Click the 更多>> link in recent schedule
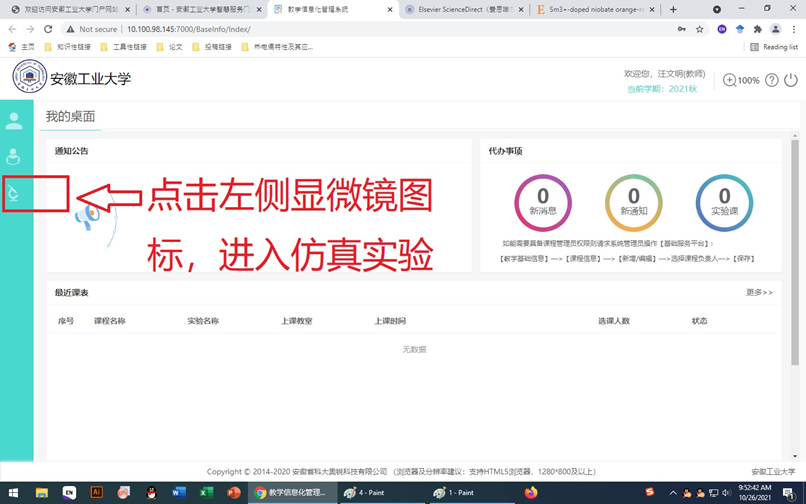 click(759, 293)
